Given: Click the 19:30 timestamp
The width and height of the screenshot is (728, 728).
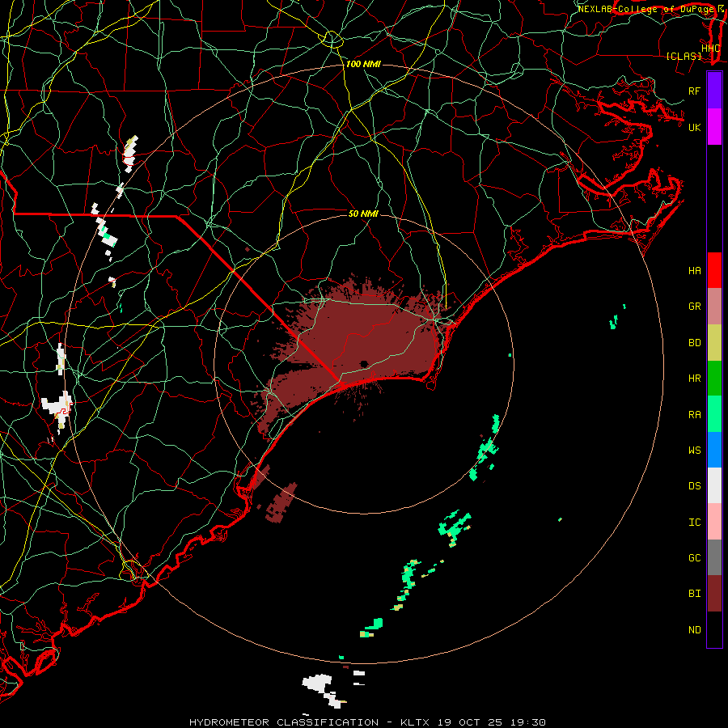Looking at the screenshot, I should (x=528, y=722).
